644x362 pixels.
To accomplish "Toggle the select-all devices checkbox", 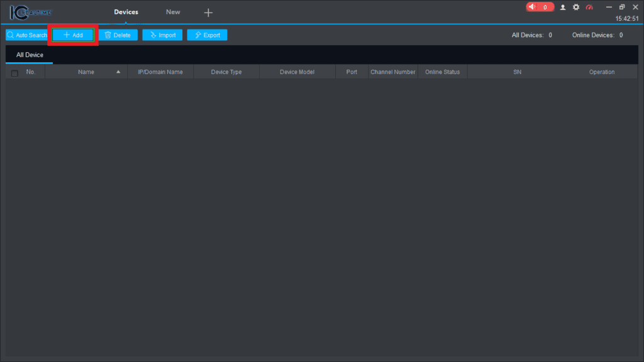I will 14,73.
